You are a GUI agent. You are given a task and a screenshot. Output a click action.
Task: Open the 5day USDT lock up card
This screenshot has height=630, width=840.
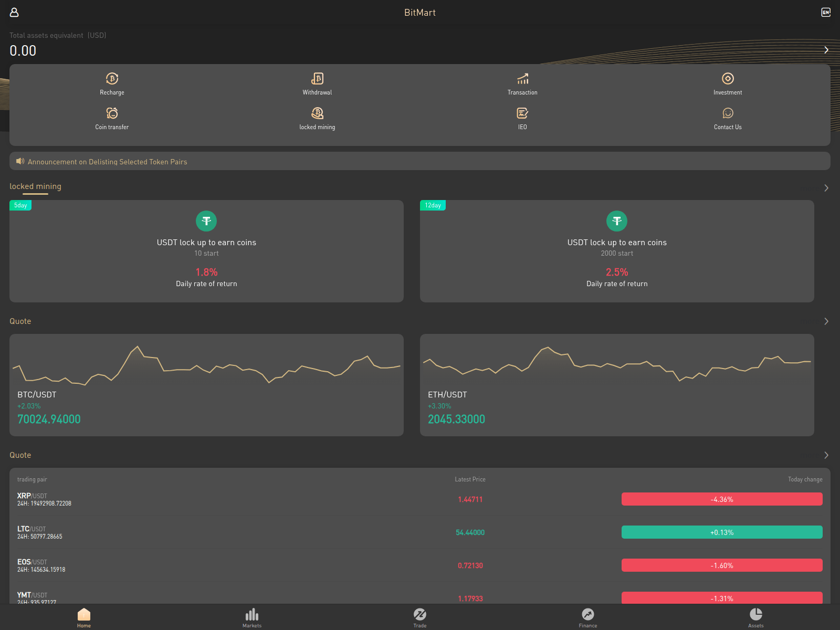pos(206,251)
